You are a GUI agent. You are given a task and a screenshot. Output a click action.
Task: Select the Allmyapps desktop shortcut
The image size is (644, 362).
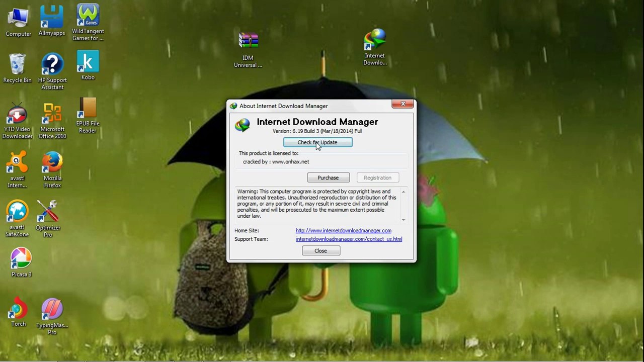52,21
